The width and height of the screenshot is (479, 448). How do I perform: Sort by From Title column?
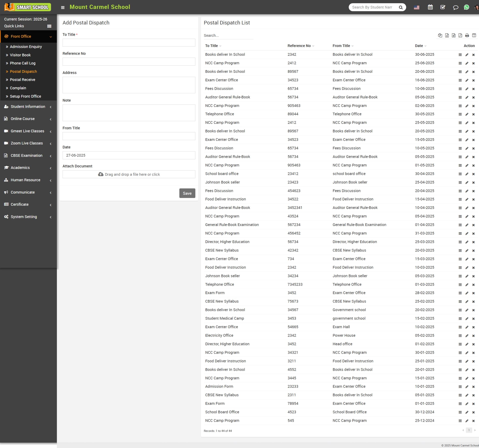coord(343,46)
